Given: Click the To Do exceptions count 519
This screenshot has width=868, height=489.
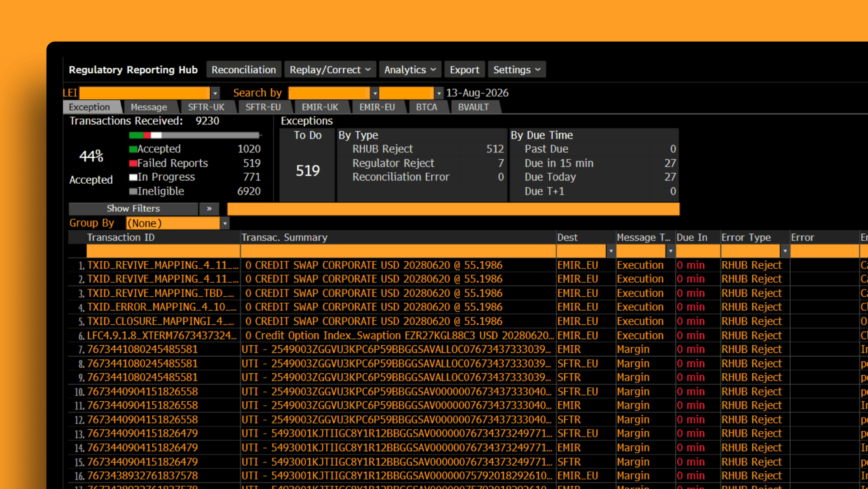Looking at the screenshot, I should (308, 171).
